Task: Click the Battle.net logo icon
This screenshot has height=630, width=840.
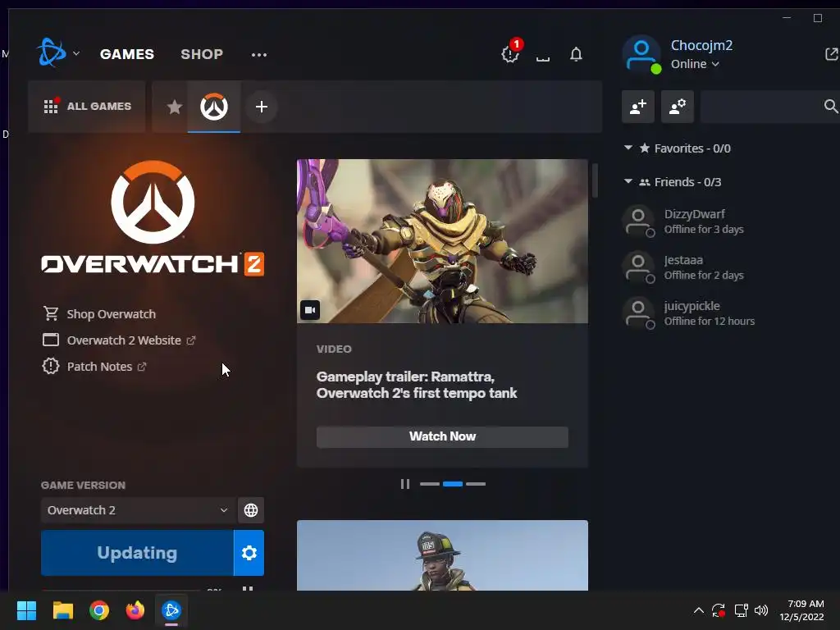Action: pyautogui.click(x=52, y=52)
